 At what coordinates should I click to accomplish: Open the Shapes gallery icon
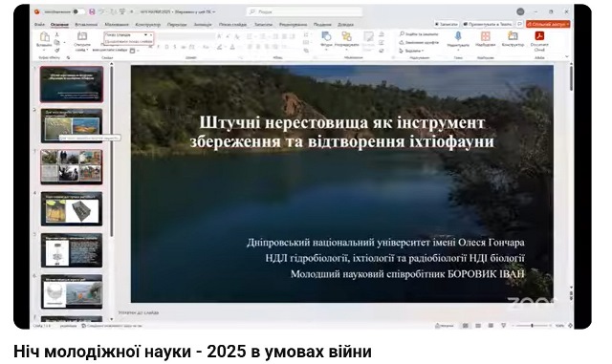point(326,36)
